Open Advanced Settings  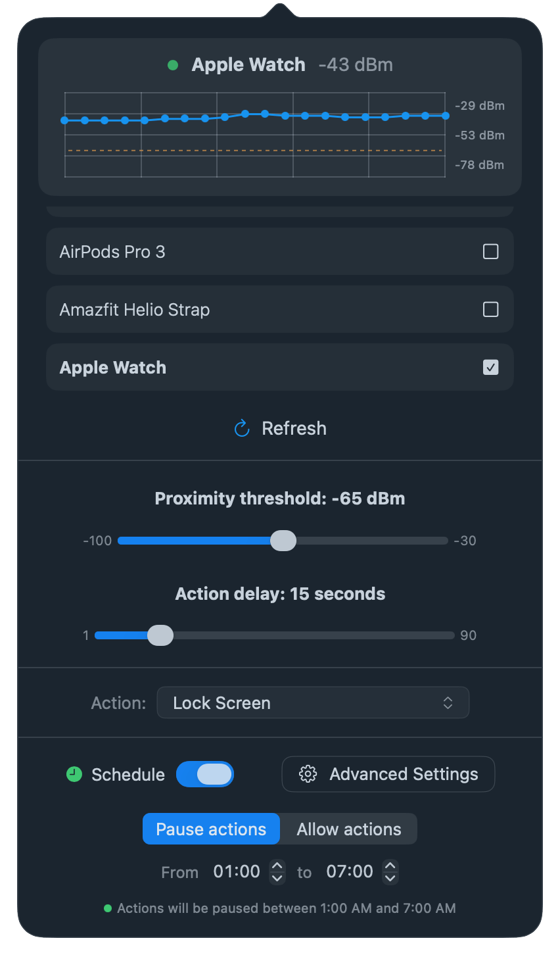(388, 774)
